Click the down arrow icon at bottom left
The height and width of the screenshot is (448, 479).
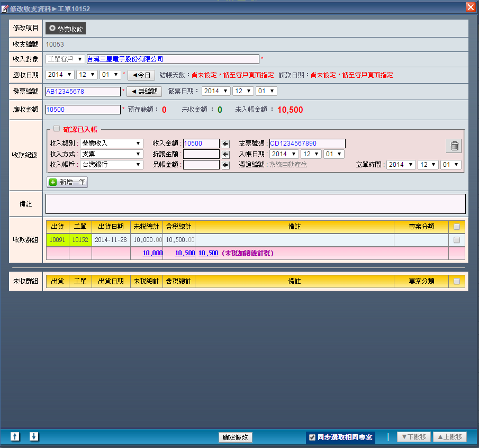coord(34,436)
